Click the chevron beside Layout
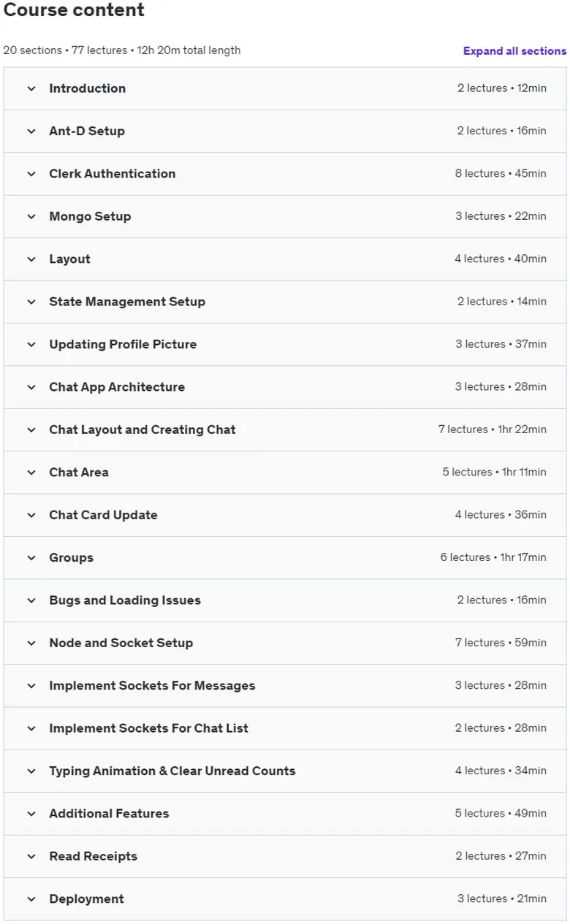Image resolution: width=570 pixels, height=924 pixels. click(x=31, y=259)
